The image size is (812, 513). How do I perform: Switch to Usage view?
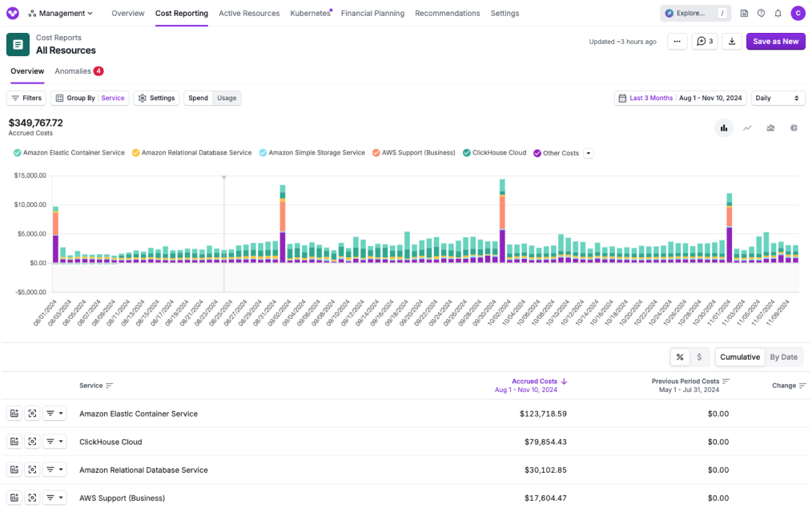227,98
